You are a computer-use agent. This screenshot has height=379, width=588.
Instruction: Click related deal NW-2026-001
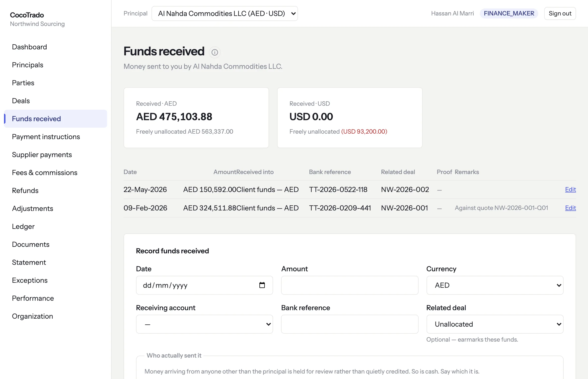(404, 208)
